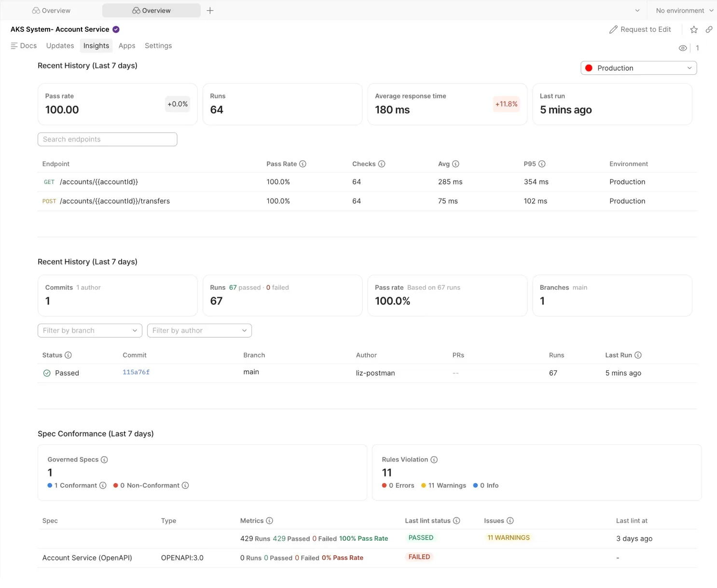Click the Search endpoints field
This screenshot has width=717, height=588.
[107, 140]
